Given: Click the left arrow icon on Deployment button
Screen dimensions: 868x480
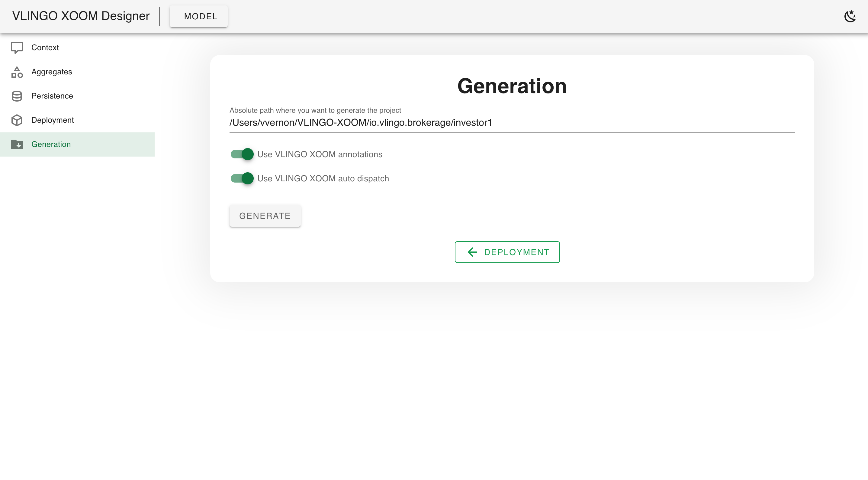Looking at the screenshot, I should tap(472, 252).
